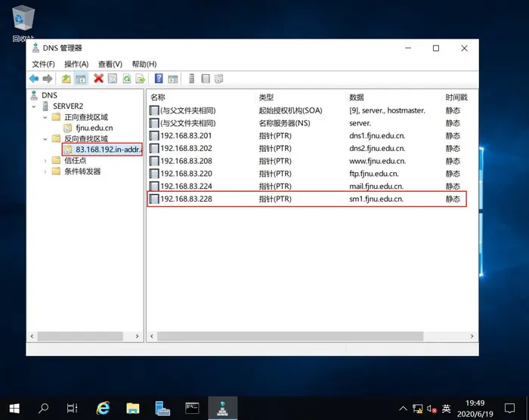Select the 192.168.83.202 PTR record

coord(307,148)
